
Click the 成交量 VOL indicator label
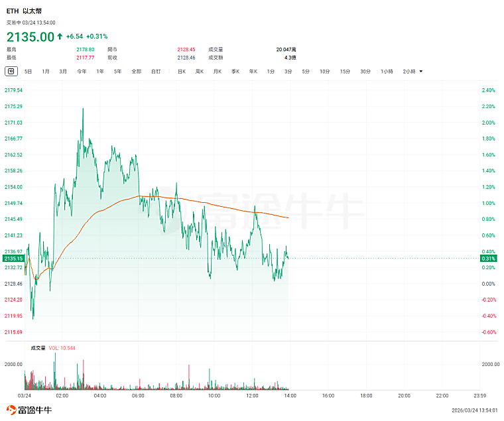coord(53,348)
